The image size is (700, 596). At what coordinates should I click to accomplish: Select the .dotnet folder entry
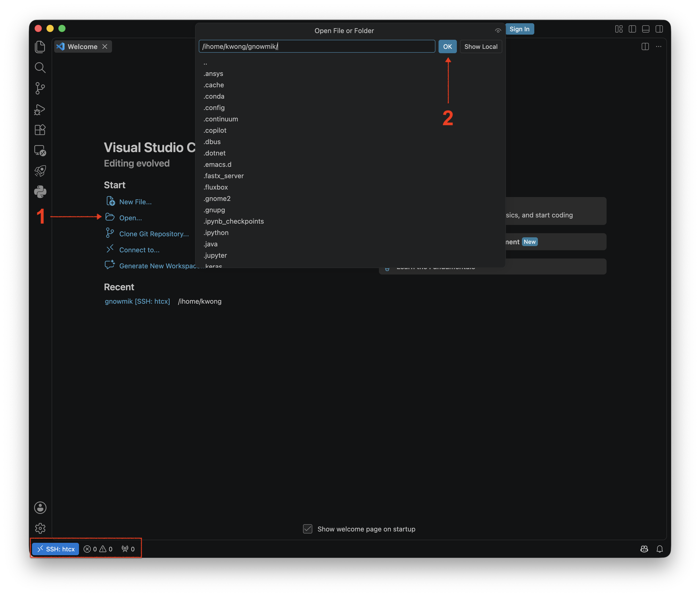pos(350,153)
